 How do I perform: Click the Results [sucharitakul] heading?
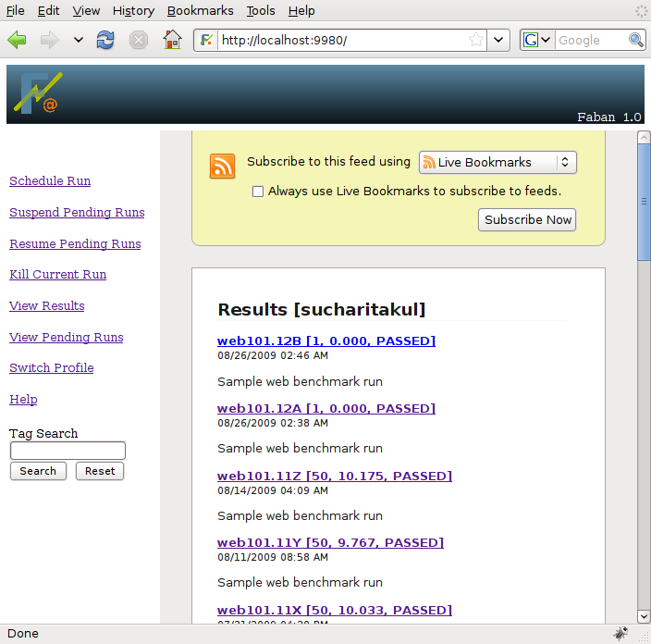pos(322,310)
